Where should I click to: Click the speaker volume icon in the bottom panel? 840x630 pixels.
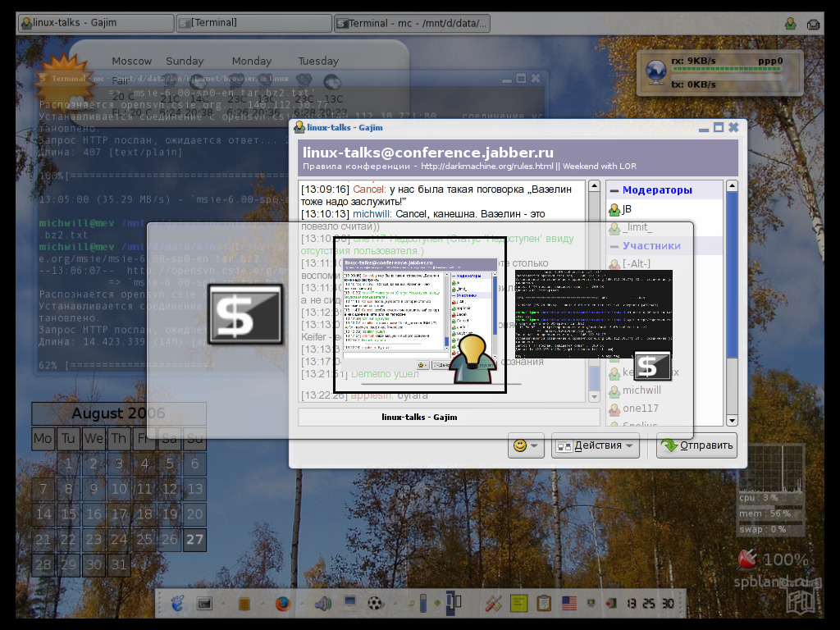(322, 603)
